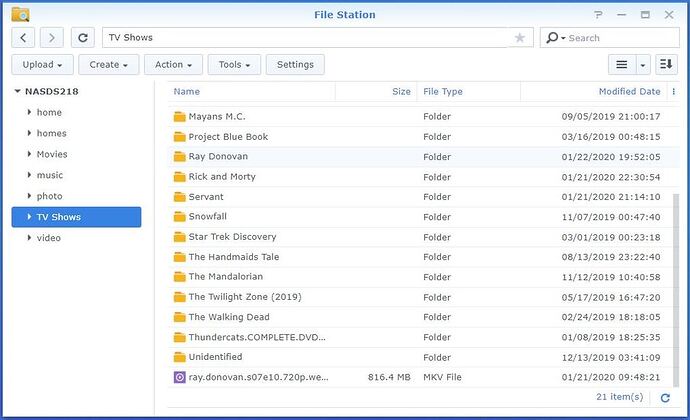Click the 816.4 MB size cell

[389, 377]
